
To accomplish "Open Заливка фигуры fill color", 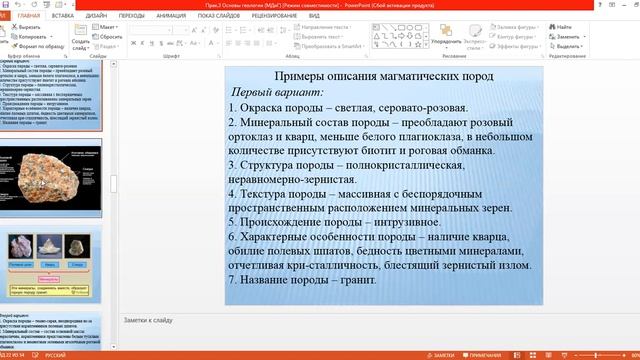I will 514,27.
